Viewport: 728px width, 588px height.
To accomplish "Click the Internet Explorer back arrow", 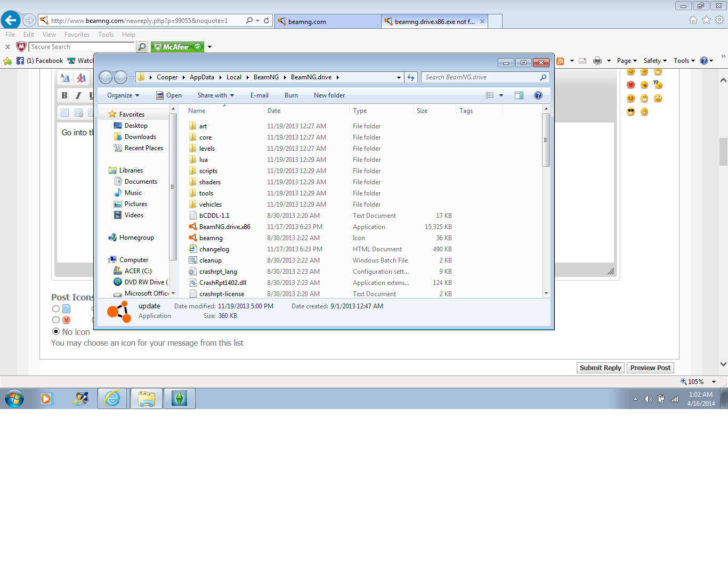I will [x=11, y=20].
